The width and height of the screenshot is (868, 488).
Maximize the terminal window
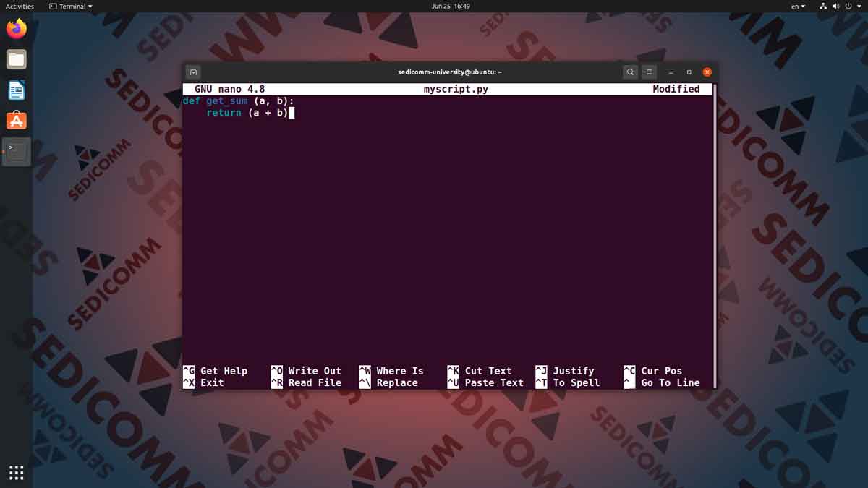click(689, 72)
